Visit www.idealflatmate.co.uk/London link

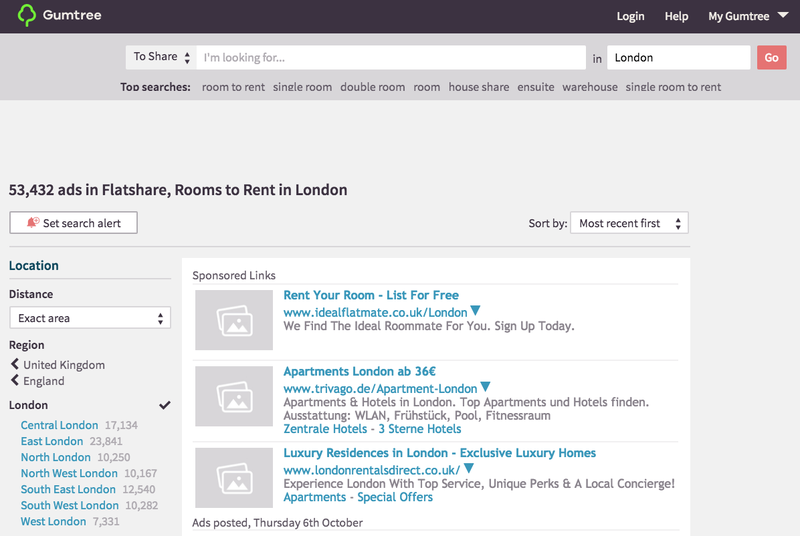coord(375,312)
